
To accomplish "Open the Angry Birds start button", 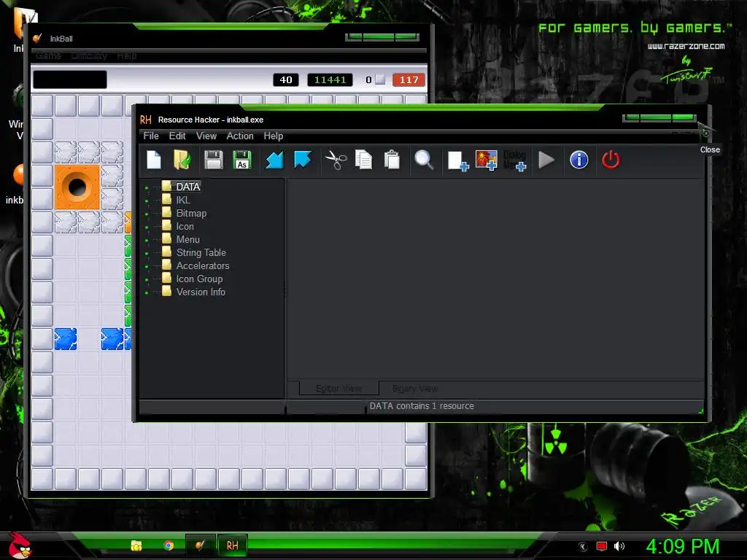I will click(x=20, y=545).
